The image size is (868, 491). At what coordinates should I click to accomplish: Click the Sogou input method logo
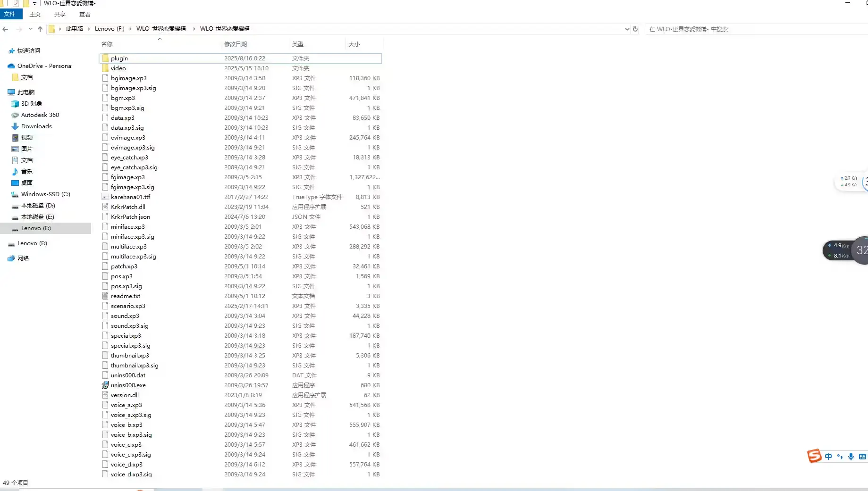coord(814,456)
